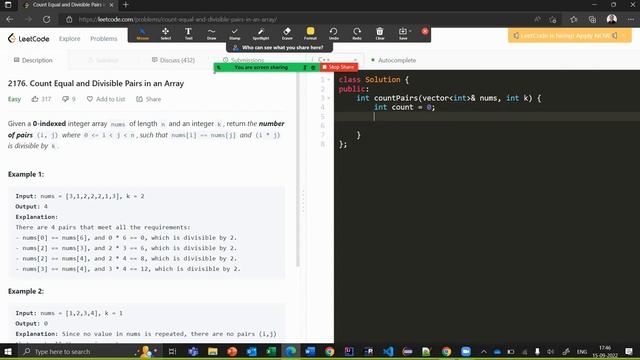Open the Explore menu
Screen dimensions: 640x360
coord(69,39)
